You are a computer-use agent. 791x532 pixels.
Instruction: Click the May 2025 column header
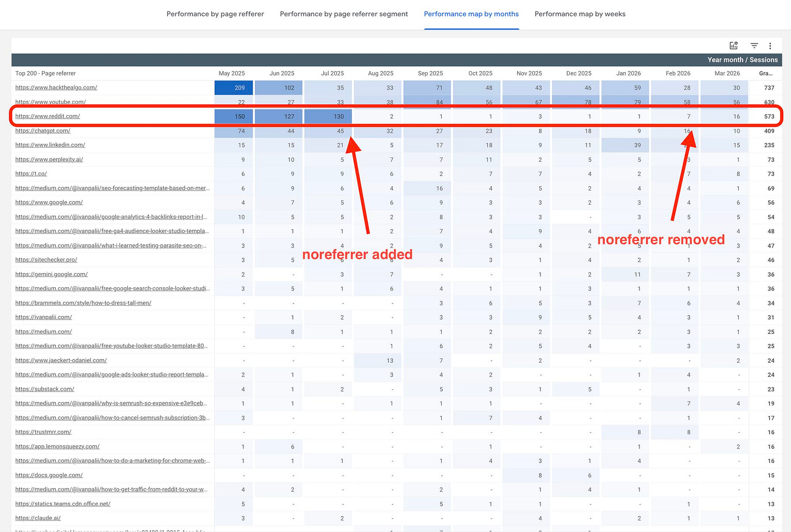232,73
